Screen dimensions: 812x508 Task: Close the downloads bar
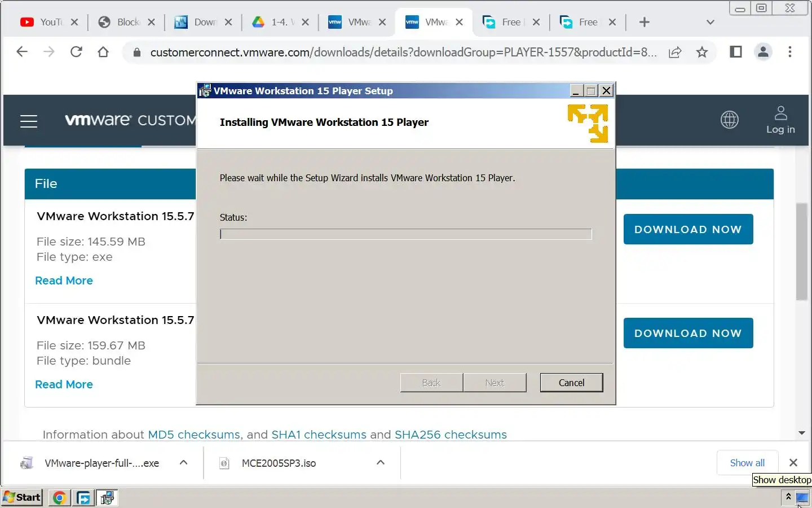pyautogui.click(x=793, y=463)
